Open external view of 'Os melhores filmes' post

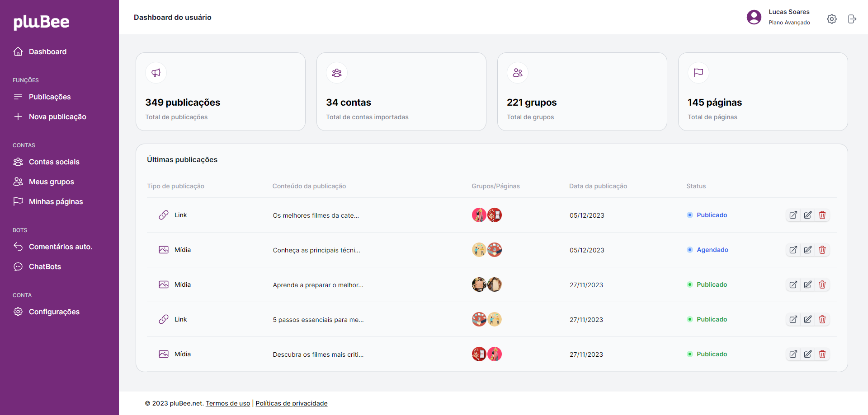(x=793, y=215)
